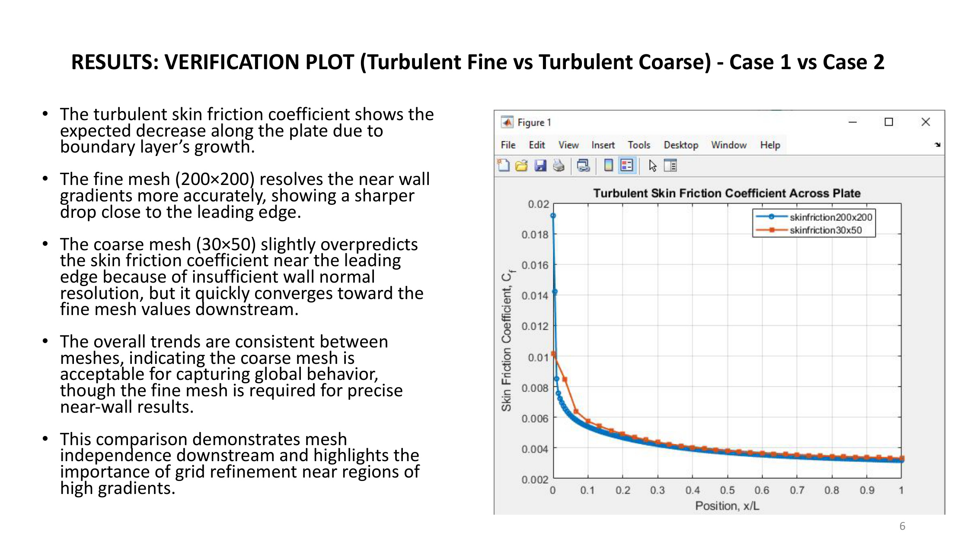Save the figure using the floppy disk icon
This screenshot has width=980, height=551.
pyautogui.click(x=540, y=166)
